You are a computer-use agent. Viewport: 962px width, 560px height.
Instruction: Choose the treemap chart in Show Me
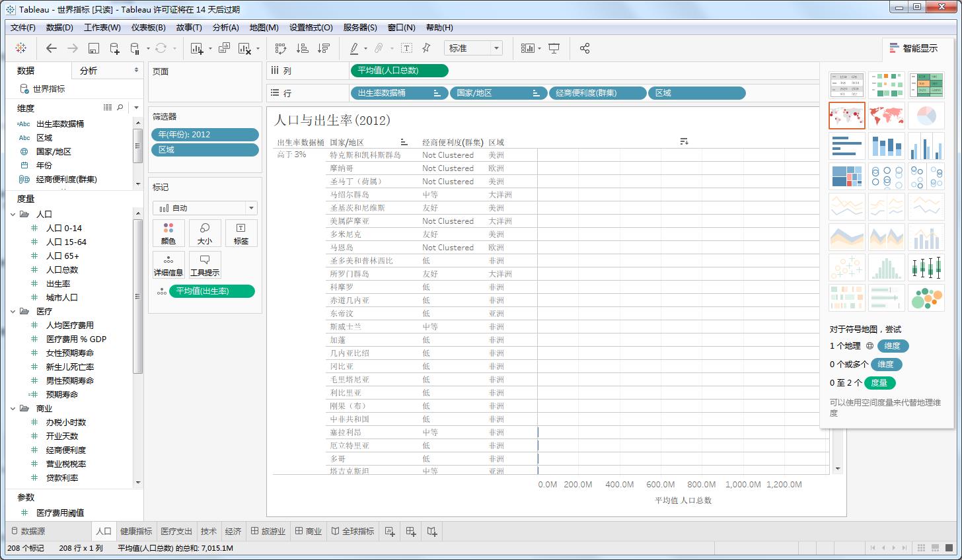point(847,176)
